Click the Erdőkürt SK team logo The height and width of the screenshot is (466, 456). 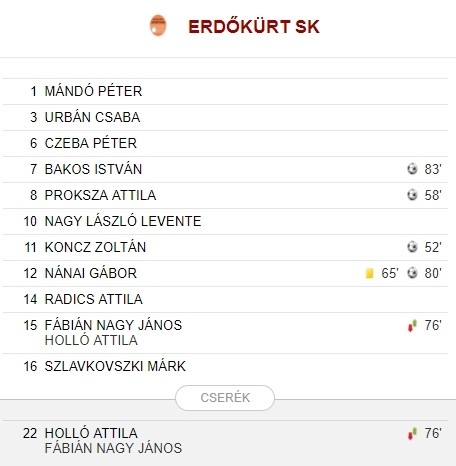coord(158,25)
